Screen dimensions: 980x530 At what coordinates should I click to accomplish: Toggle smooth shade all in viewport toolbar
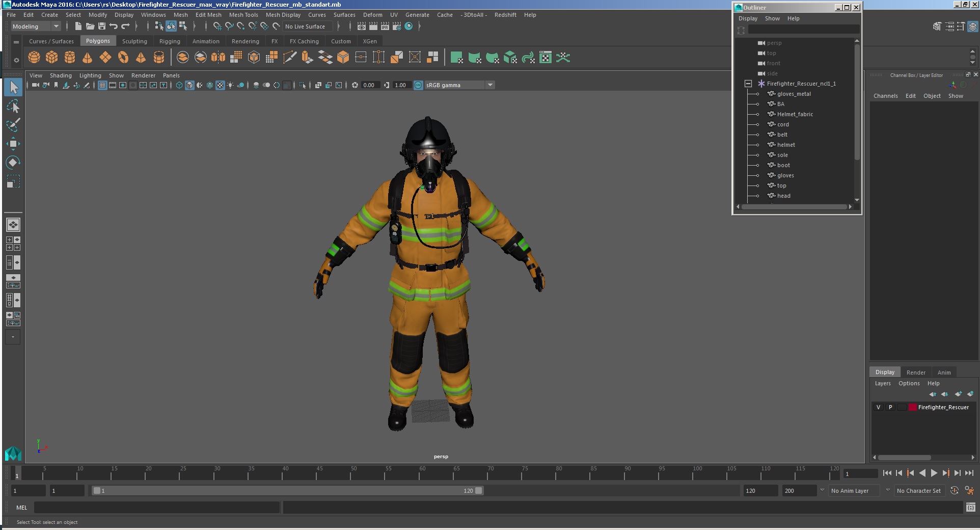click(x=189, y=85)
